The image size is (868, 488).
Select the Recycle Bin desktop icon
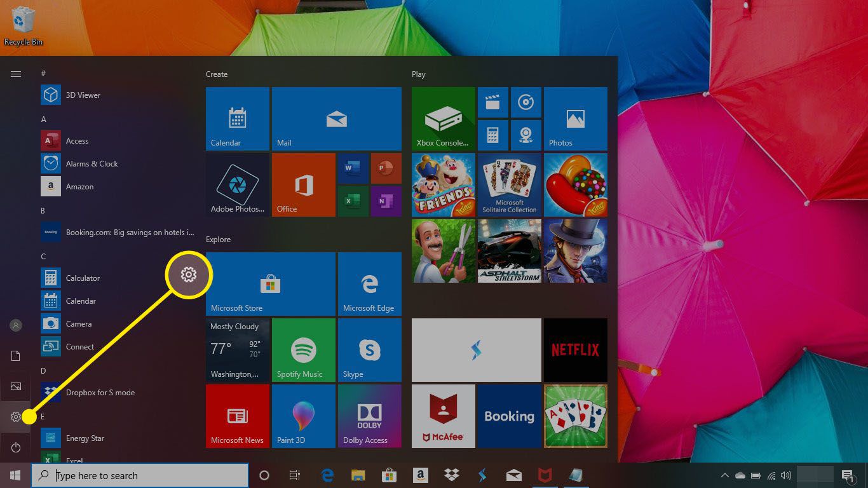(24, 27)
